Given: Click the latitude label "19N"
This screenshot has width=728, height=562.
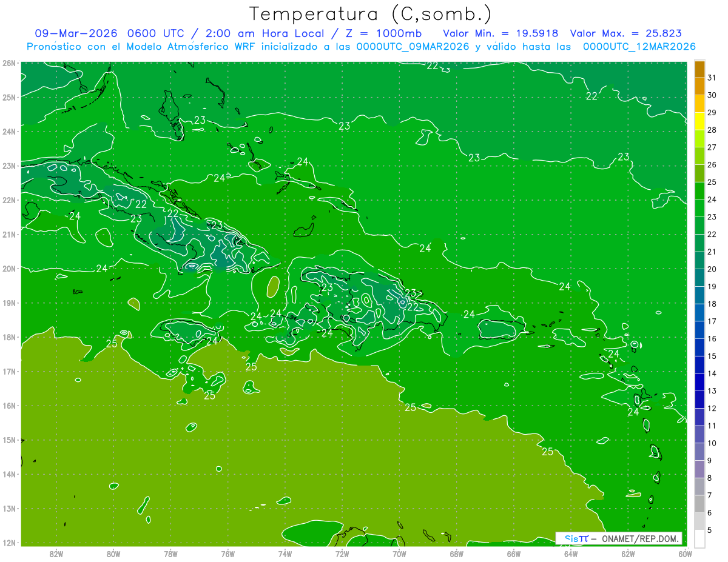Looking at the screenshot, I should [8, 303].
